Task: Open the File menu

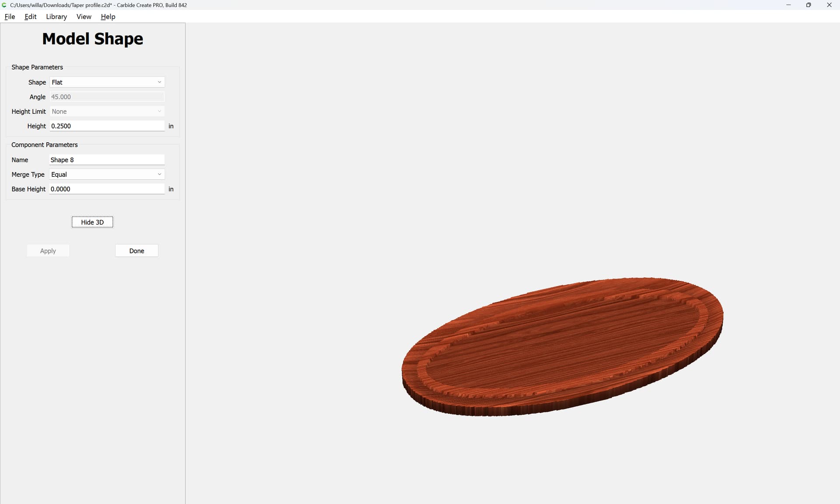Action: tap(10, 17)
